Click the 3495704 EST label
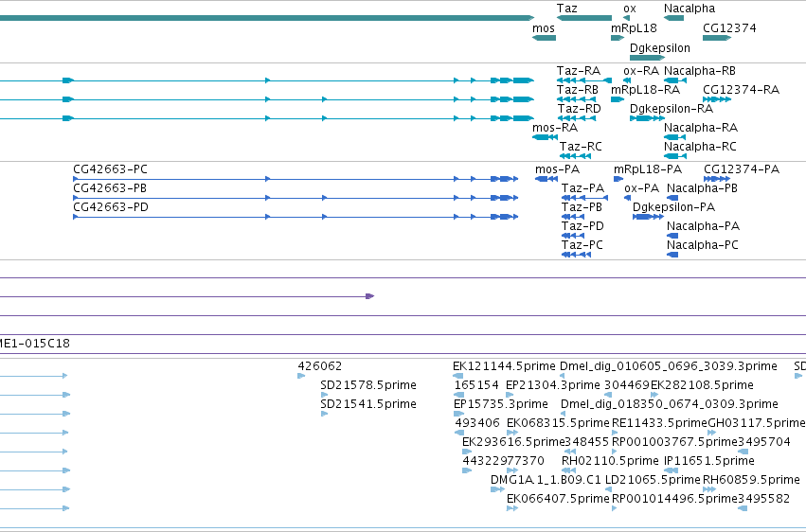Screen dimensions: 806x532 click(x=763, y=443)
